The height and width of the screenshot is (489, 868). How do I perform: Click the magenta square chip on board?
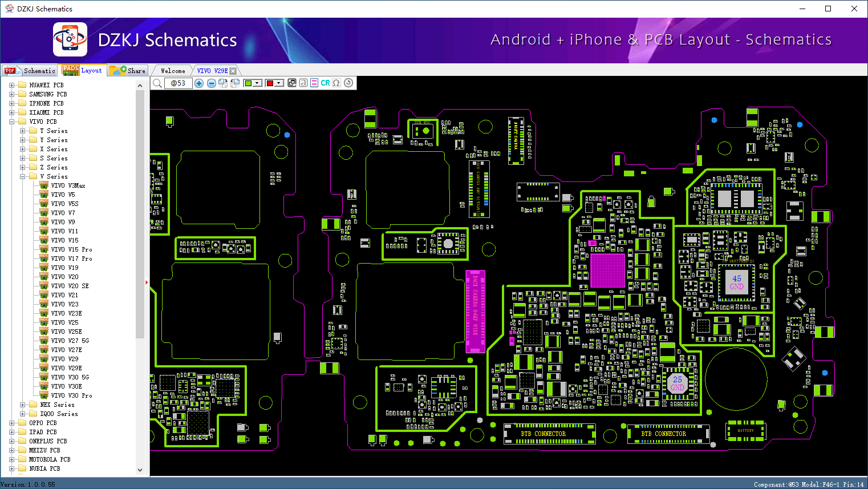point(608,270)
